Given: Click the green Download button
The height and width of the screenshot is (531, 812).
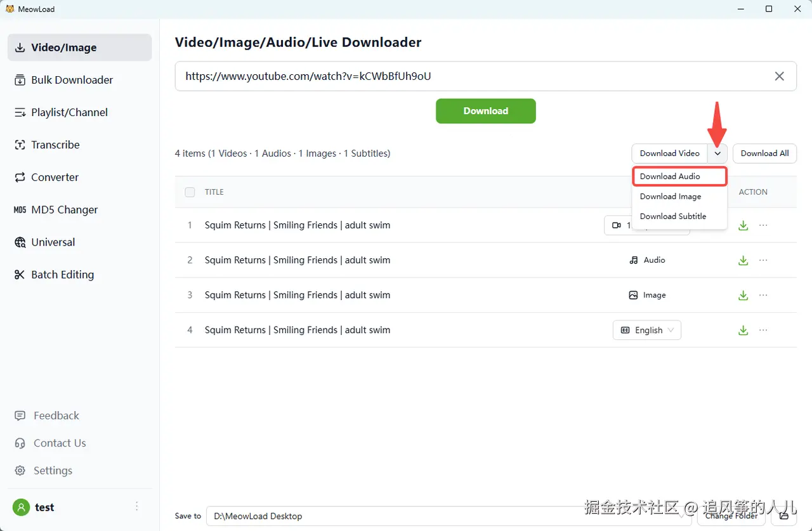Looking at the screenshot, I should [x=486, y=111].
